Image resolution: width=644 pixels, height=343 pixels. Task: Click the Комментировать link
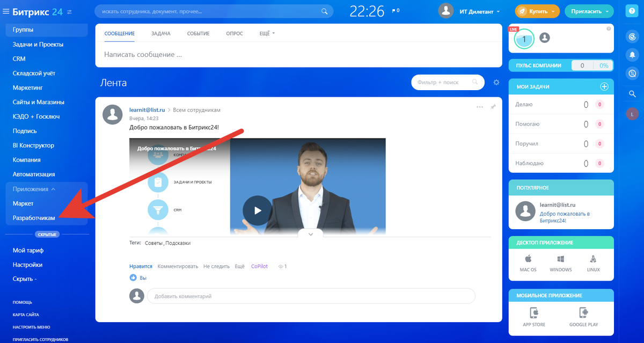click(178, 266)
